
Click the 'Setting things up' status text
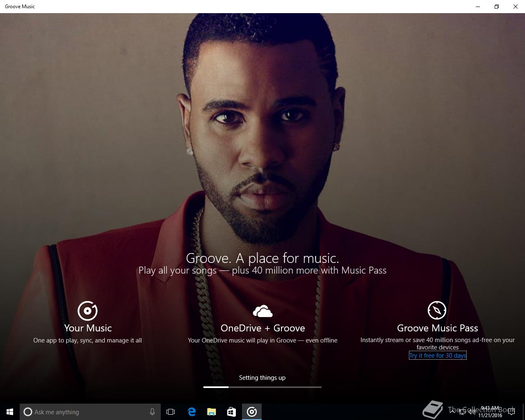262,378
